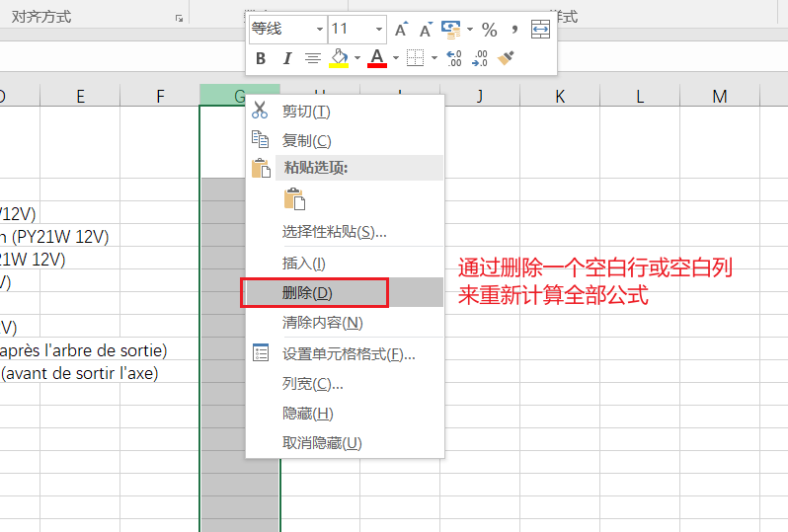This screenshot has height=532, width=788.
Task: Select column header E
Action: click(80, 96)
